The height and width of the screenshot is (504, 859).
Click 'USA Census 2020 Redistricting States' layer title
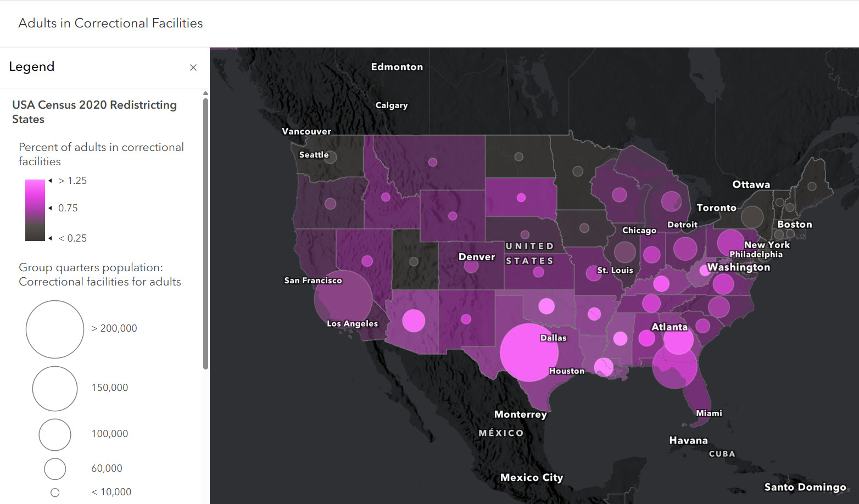[94, 112]
